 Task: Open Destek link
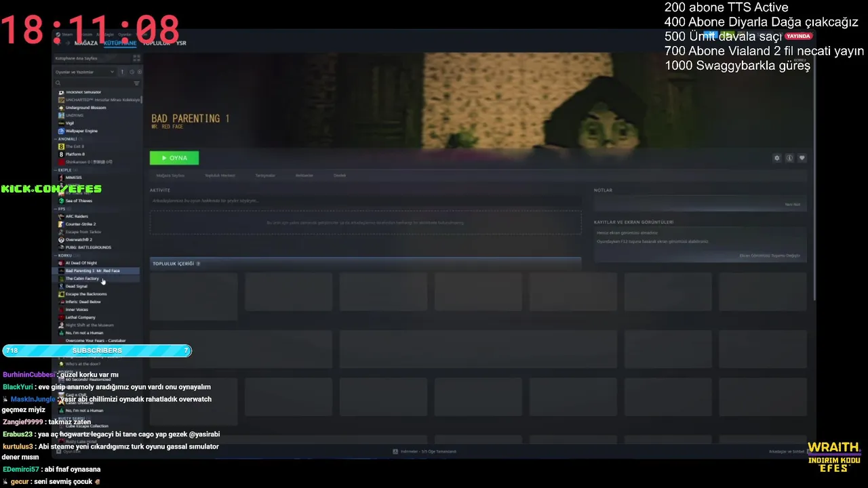click(340, 176)
